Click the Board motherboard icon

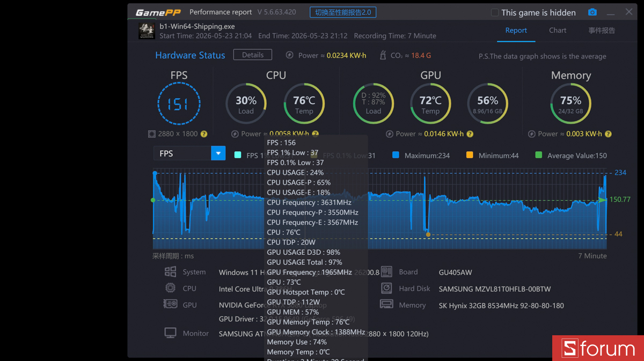click(386, 272)
